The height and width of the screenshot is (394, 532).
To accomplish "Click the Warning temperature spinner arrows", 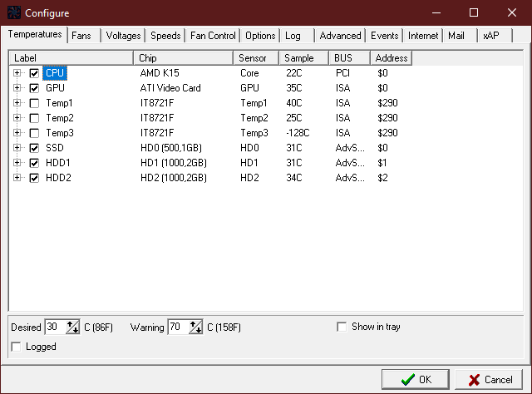I will point(196,328).
